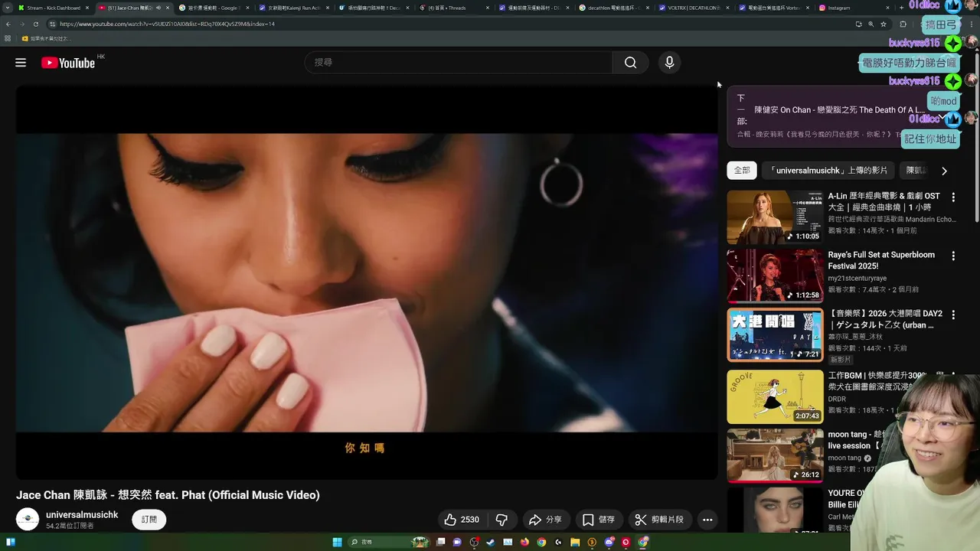
Task: Pause the music video by clicking player
Action: (367, 282)
